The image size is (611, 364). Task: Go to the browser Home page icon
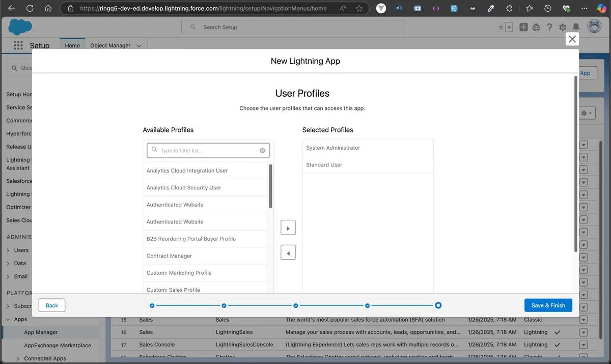(x=48, y=8)
